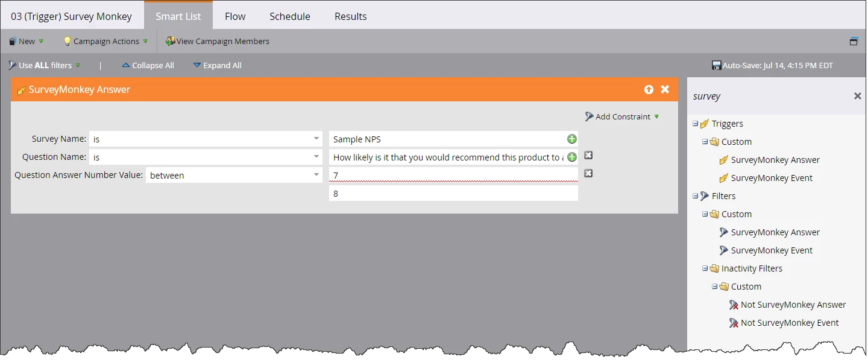Screen dimensions: 868x362
Task: Collapse the Custom folder under Triggers
Action: [705, 142]
